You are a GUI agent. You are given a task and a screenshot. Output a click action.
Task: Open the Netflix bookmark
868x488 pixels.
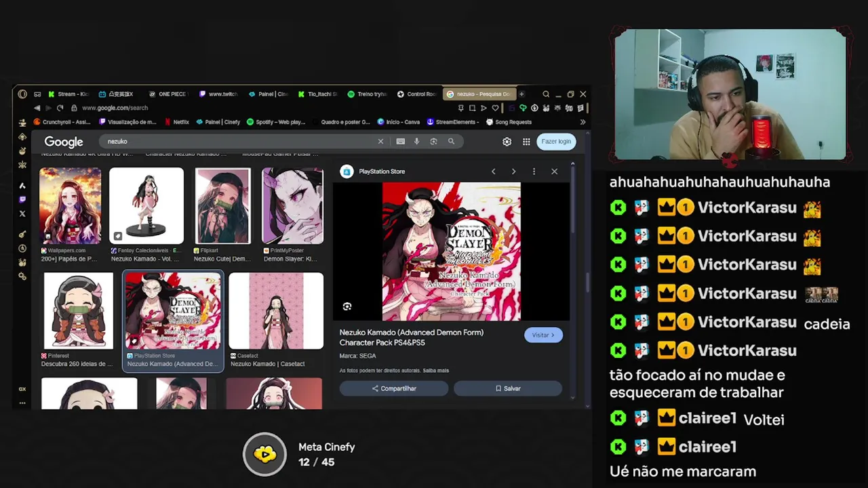pos(176,122)
